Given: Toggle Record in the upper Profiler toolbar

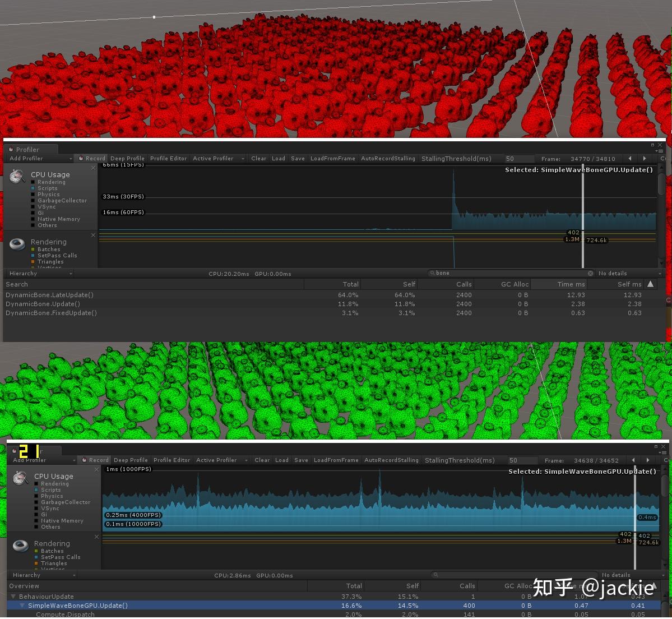Looking at the screenshot, I should 92,159.
